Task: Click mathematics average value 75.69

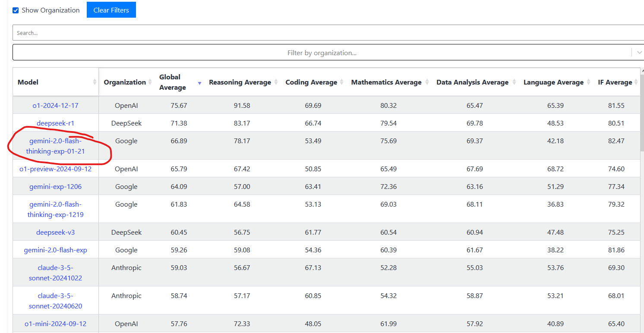Action: pyautogui.click(x=388, y=141)
